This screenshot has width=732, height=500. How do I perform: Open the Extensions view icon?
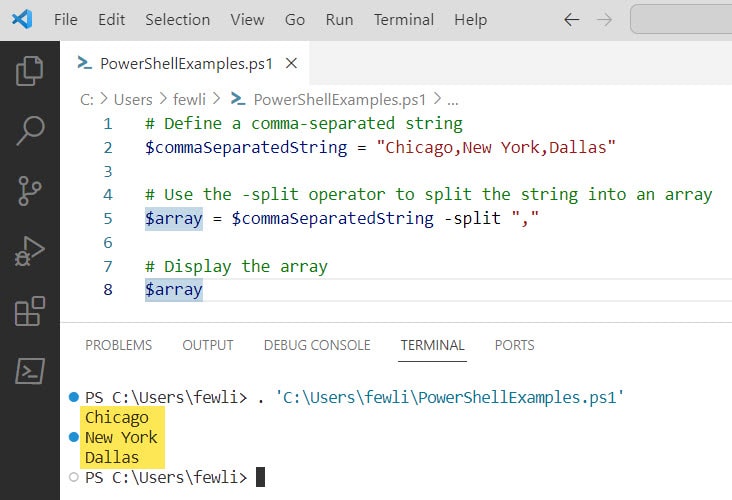coord(29,311)
